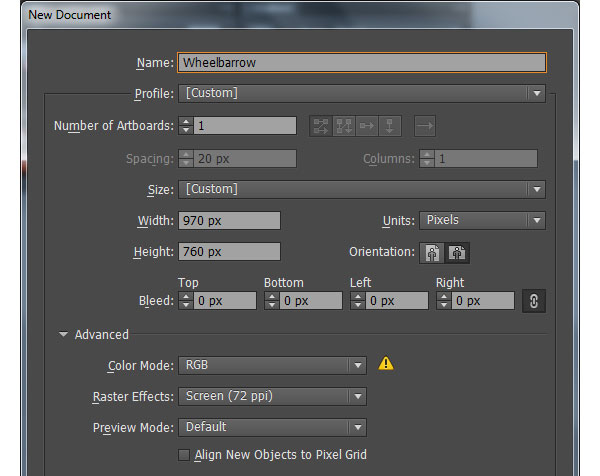Open the Preview Mode dropdown

coord(272,427)
